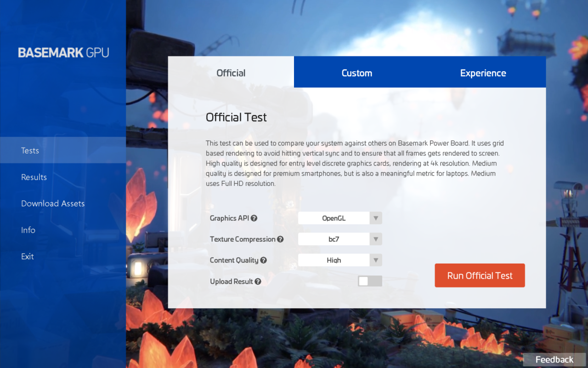Switch to the Custom tab

(357, 72)
